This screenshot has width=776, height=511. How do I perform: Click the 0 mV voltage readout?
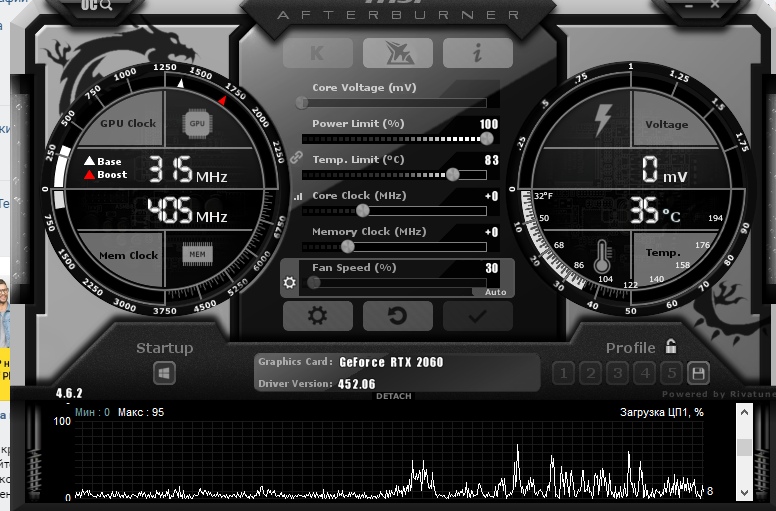665,170
